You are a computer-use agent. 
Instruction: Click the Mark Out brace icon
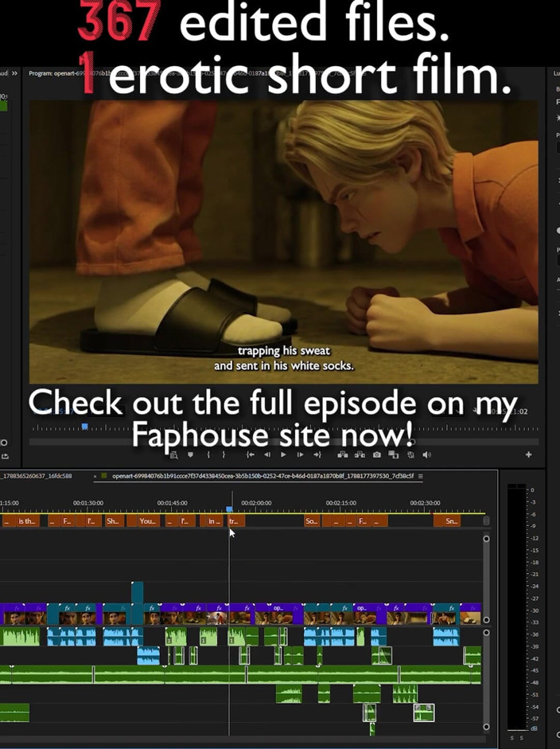pyautogui.click(x=223, y=454)
